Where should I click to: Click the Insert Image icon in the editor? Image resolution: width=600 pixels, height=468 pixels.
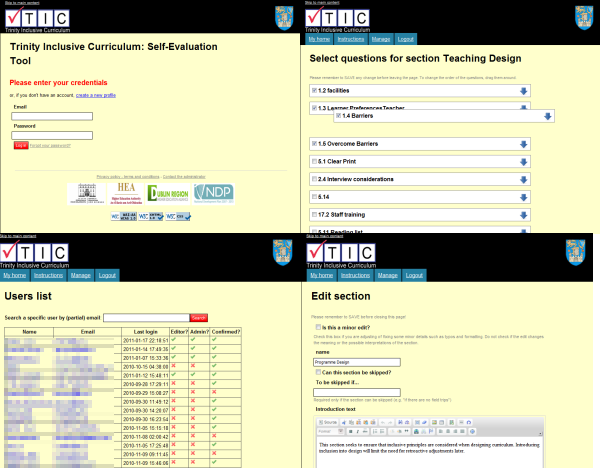(434, 422)
